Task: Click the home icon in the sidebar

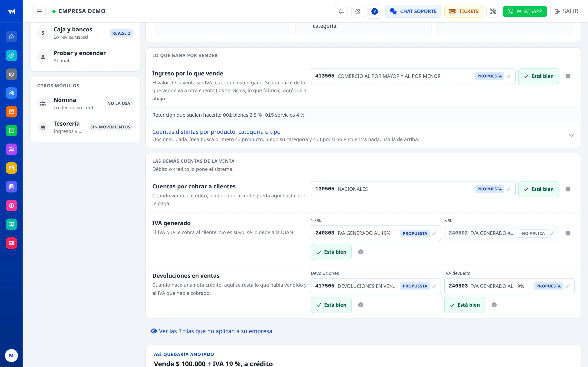Action: pos(11,37)
